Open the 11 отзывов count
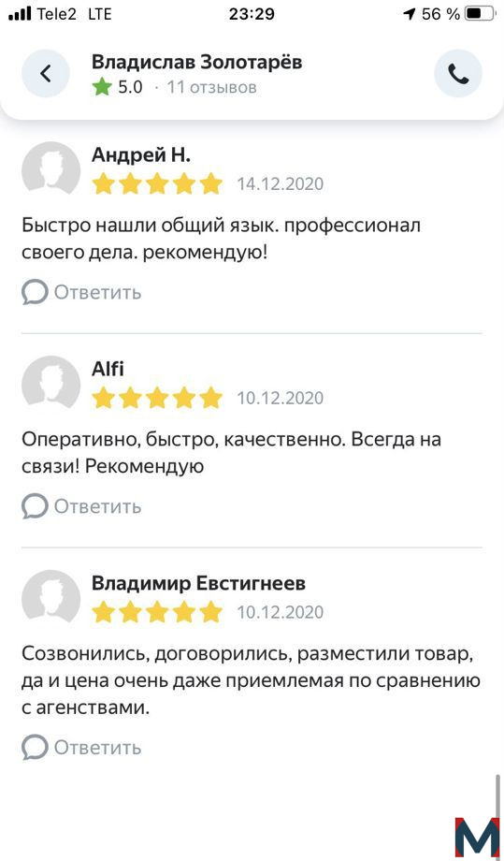The image size is (504, 861). point(211,87)
